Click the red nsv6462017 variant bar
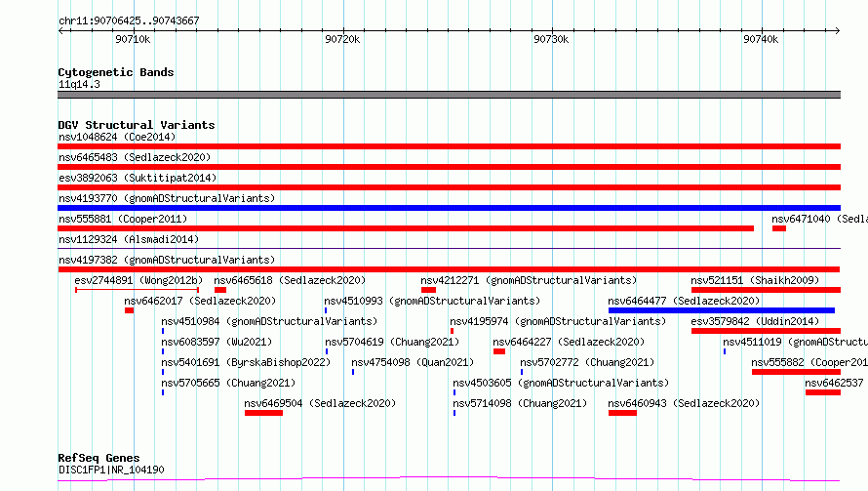 129,310
